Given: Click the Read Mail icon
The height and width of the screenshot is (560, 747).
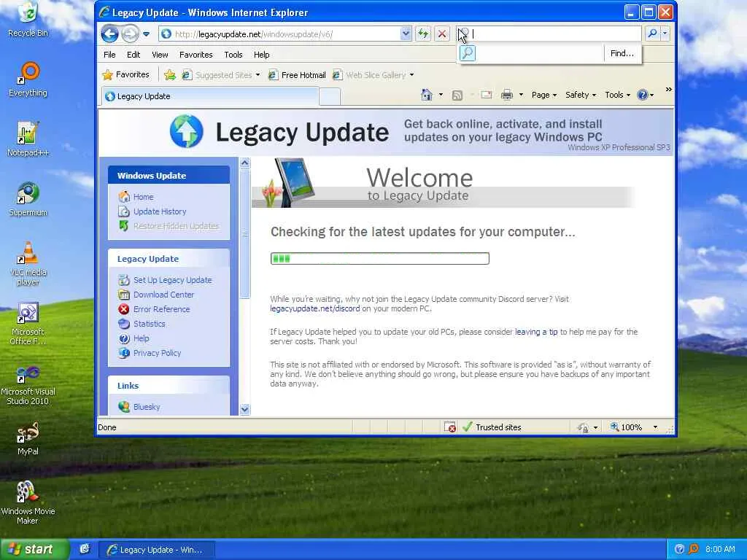Looking at the screenshot, I should click(487, 96).
